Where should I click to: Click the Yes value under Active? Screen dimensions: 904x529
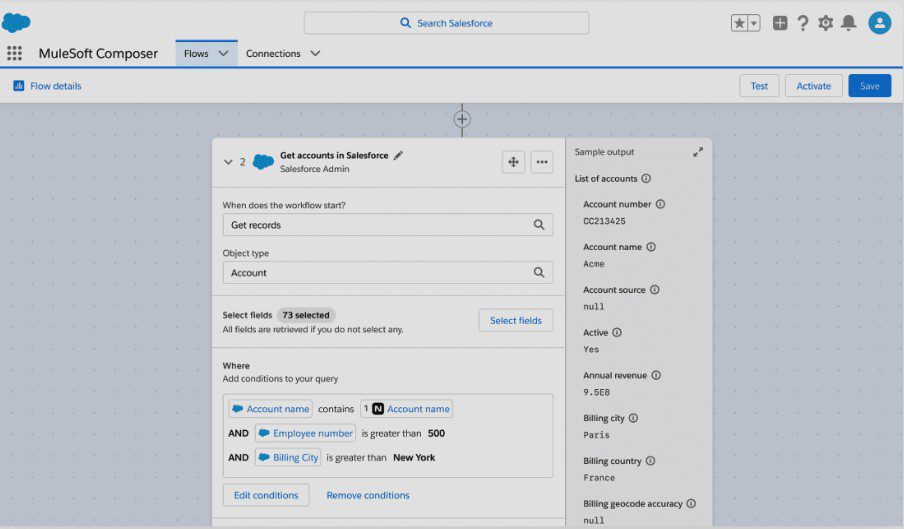[591, 349]
